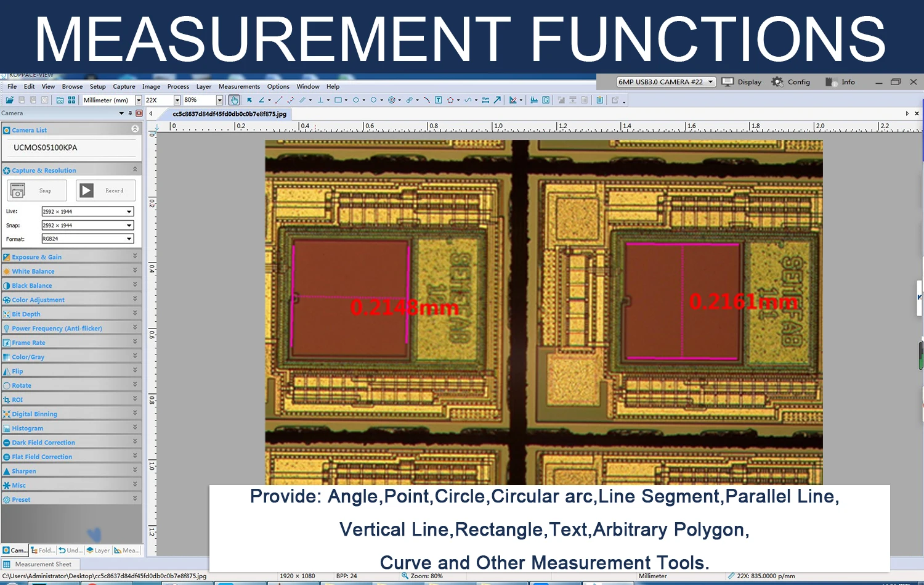This screenshot has width=924, height=585.
Task: Expand the Exposure & Gain section
Action: [x=71, y=256]
